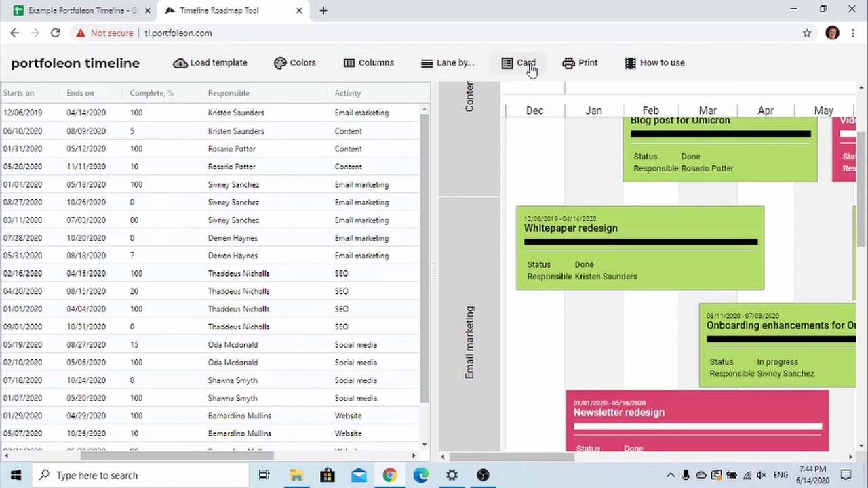Click the Feb month header

click(x=650, y=110)
